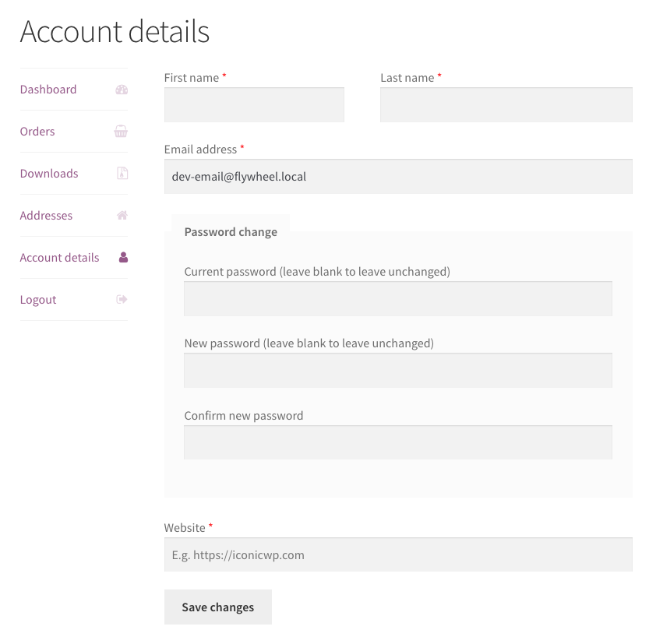Focus the Confirm new password field

[x=398, y=442]
